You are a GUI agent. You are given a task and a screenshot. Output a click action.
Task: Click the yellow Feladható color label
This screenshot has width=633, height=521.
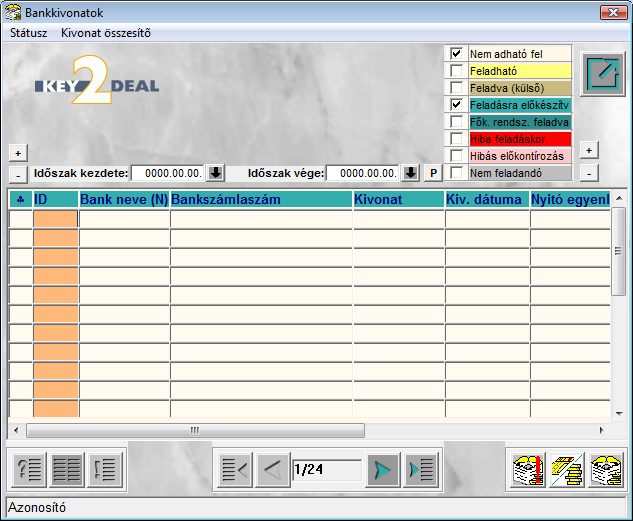[x=520, y=71]
